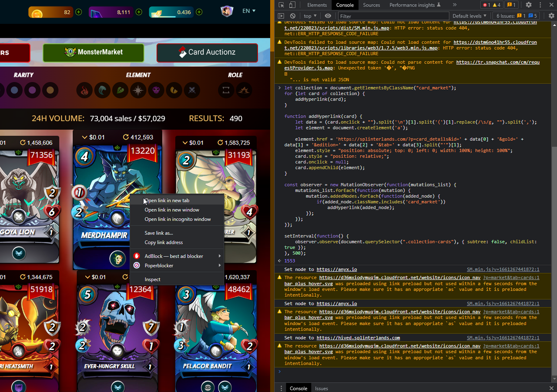The image size is (557, 392).
Task: Show more DevTools tabs via double chevron
Action: [x=455, y=5]
